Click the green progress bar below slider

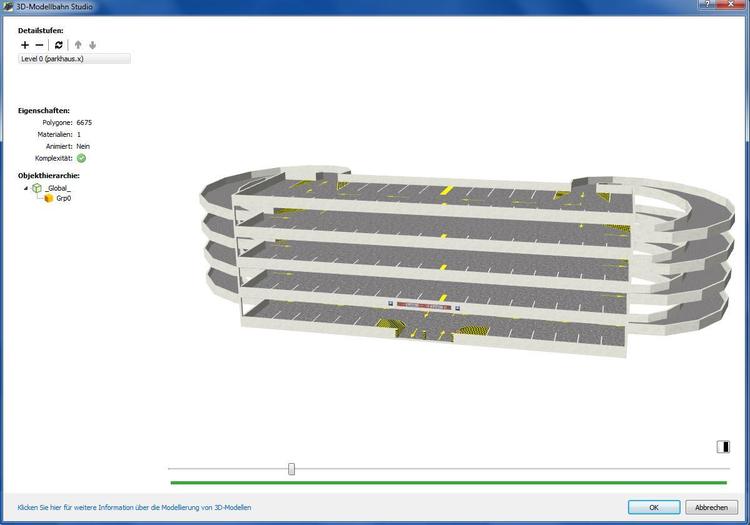pyautogui.click(x=449, y=483)
